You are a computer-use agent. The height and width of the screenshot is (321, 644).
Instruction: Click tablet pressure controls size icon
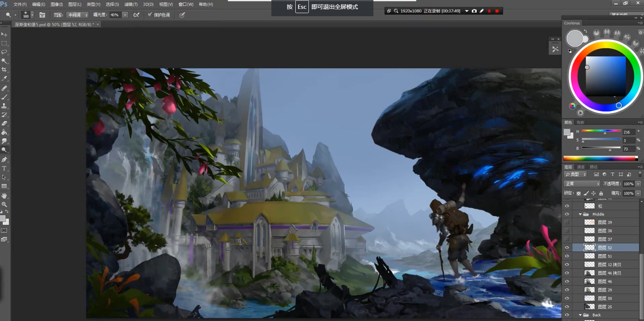coord(182,15)
